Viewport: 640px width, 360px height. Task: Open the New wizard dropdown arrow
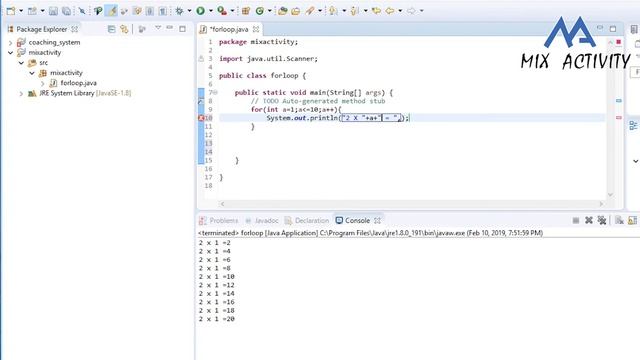(x=21, y=11)
